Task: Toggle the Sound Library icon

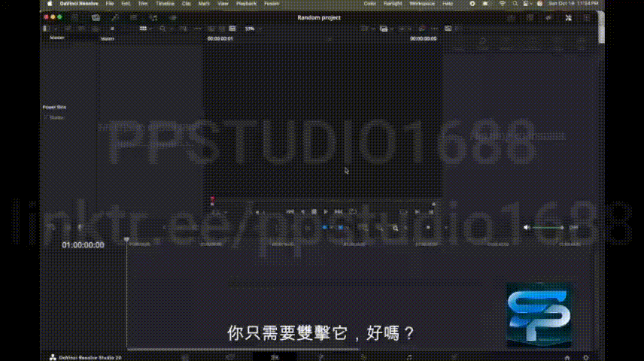Action: pyautogui.click(x=153, y=17)
